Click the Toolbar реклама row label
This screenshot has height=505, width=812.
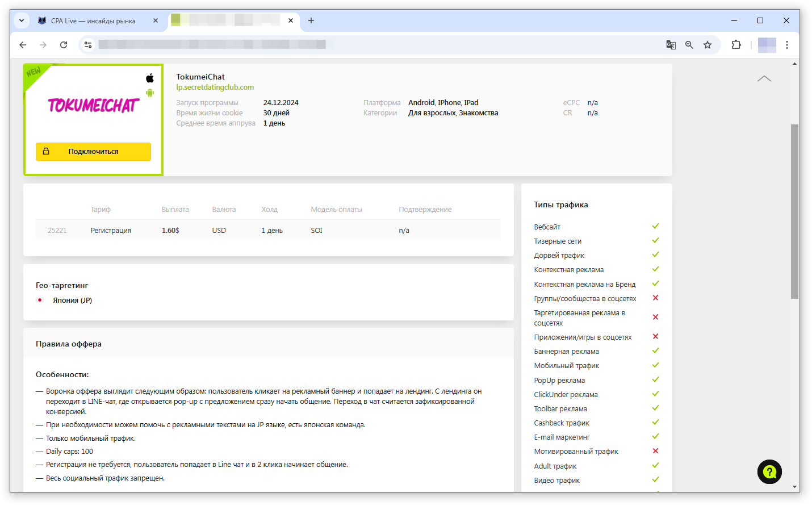(x=560, y=409)
